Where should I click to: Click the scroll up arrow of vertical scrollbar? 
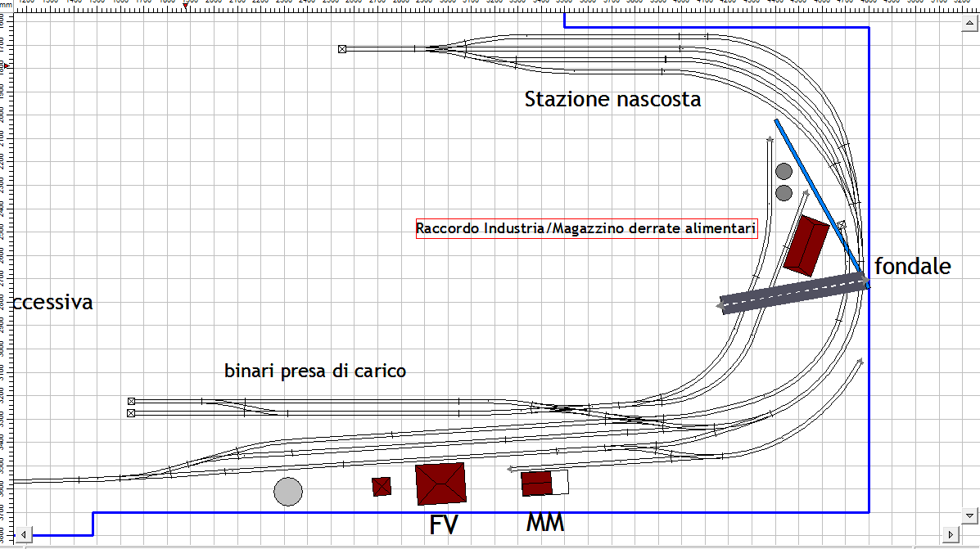click(970, 25)
